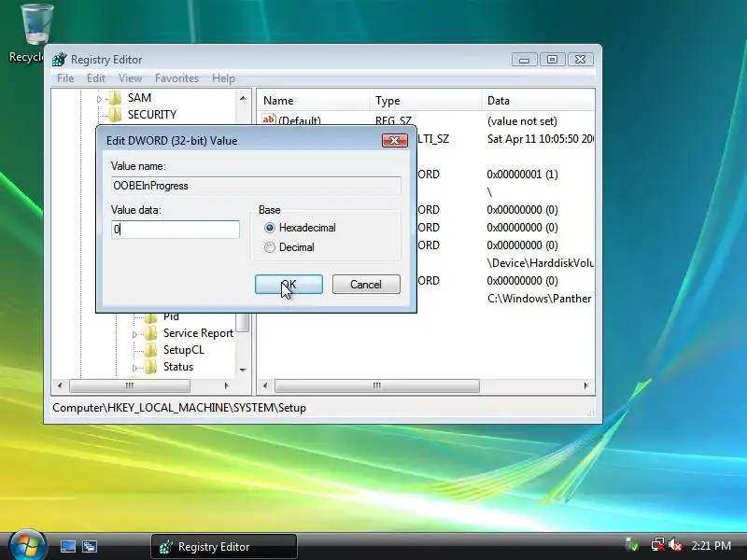The height and width of the screenshot is (560, 747).
Task: Open the View menu
Action: point(130,78)
